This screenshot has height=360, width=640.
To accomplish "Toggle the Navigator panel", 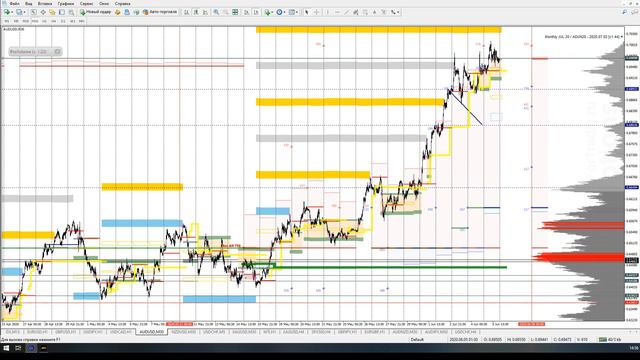I will pyautogui.click(x=52, y=12).
